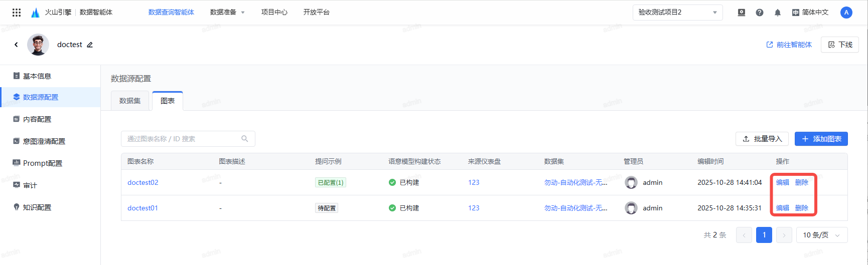The width and height of the screenshot is (868, 265).
Task: Click 批量导入 button
Action: pyautogui.click(x=762, y=139)
